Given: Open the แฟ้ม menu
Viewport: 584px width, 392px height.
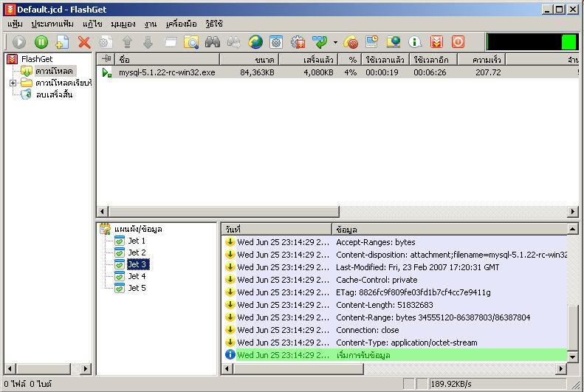Looking at the screenshot, I should point(15,24).
